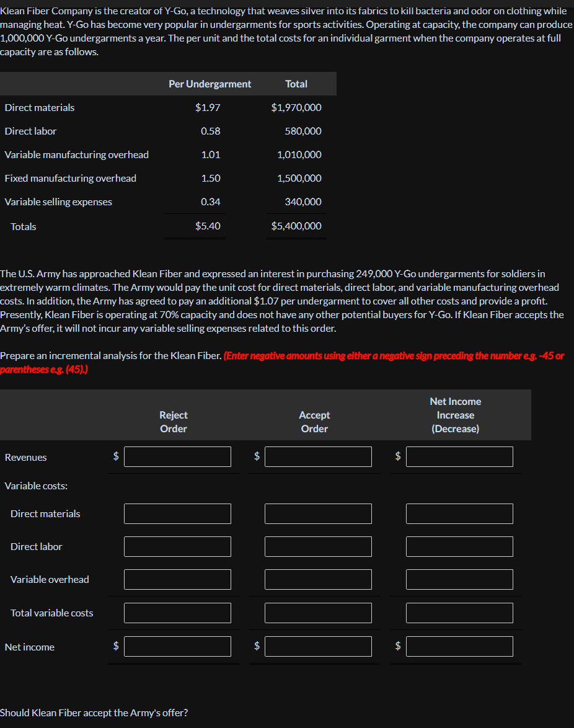Select Direct materials Net Income change box
The height and width of the screenshot is (728, 574).
459,513
